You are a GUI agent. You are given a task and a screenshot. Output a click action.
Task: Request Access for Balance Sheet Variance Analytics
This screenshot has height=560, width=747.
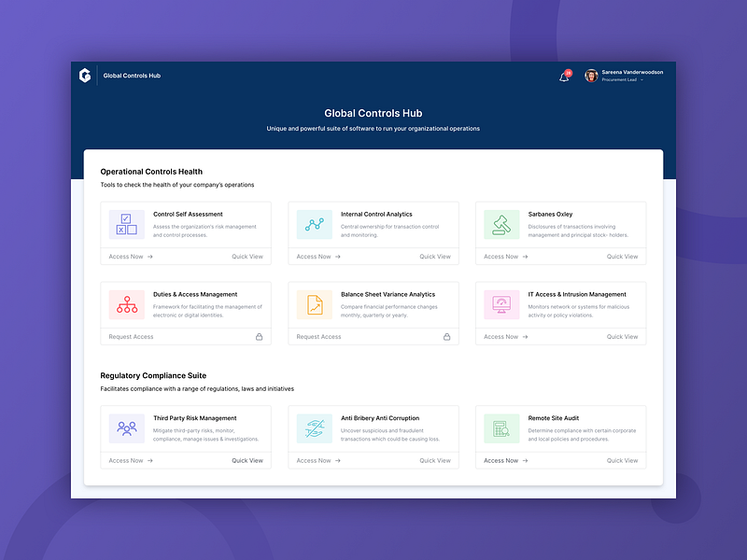click(318, 337)
